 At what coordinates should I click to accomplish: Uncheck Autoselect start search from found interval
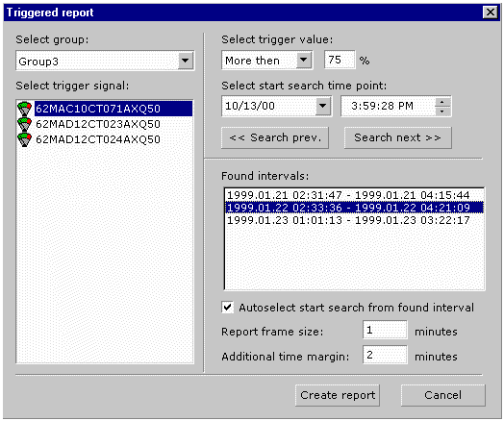228,308
